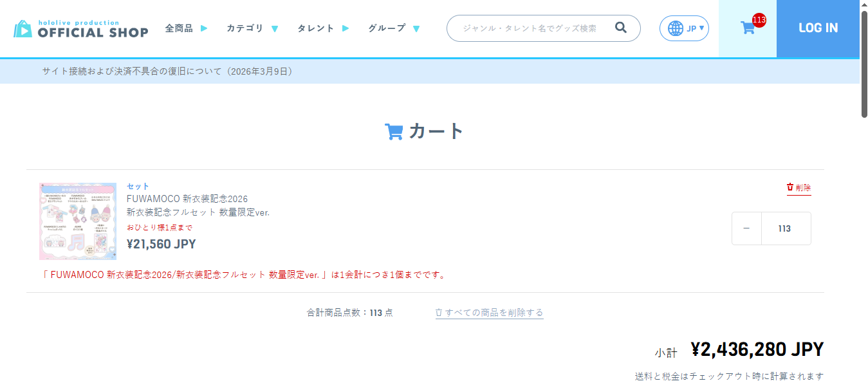Open the cart icon with 113 badge
868x390 pixels.
pyautogui.click(x=748, y=28)
